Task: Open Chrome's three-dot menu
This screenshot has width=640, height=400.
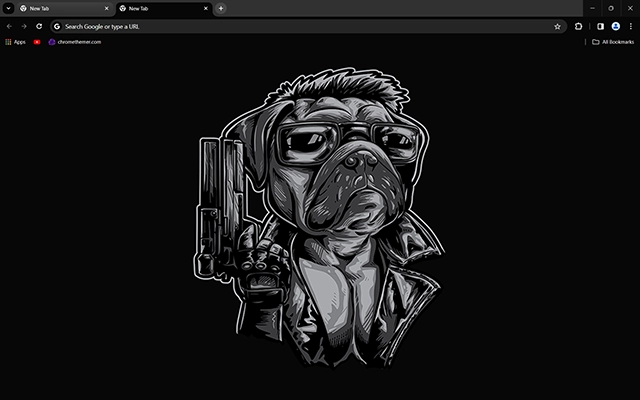Action: (631, 27)
